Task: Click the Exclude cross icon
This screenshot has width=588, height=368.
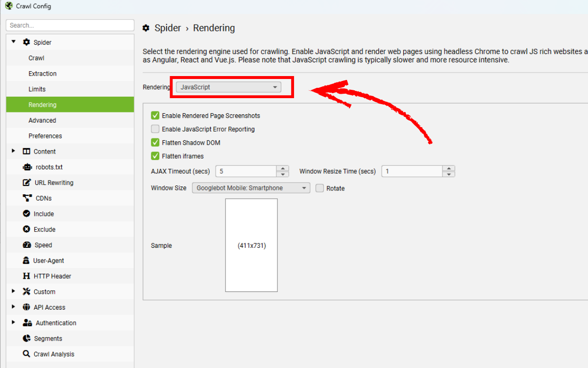Action: [26, 230]
